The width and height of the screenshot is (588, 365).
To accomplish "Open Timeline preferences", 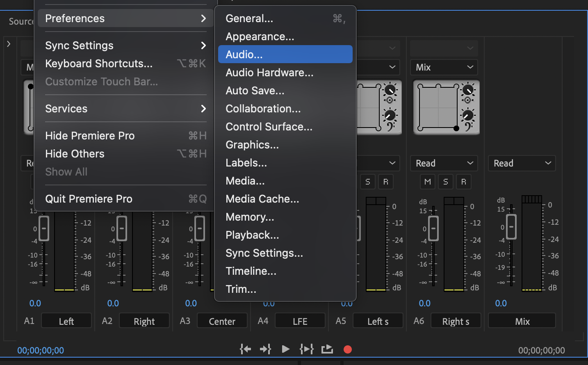I will [285, 271].
